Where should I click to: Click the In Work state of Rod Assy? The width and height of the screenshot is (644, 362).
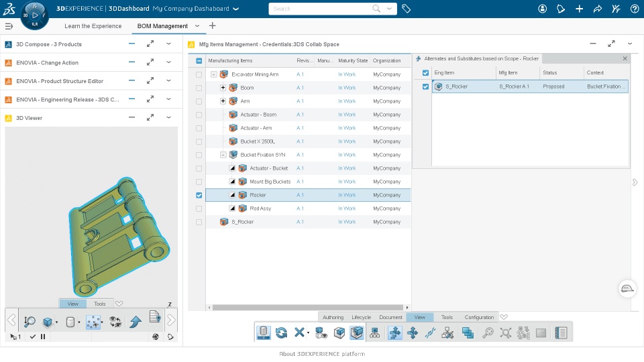[347, 208]
